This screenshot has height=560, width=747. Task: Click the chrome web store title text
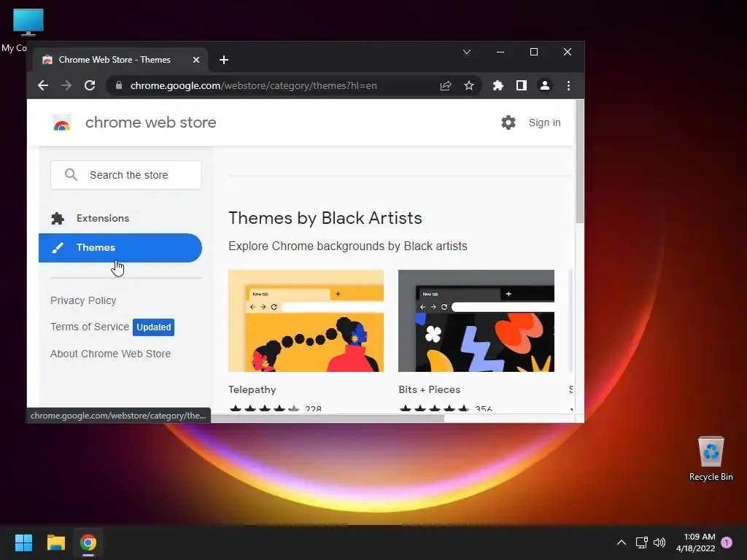tap(150, 122)
